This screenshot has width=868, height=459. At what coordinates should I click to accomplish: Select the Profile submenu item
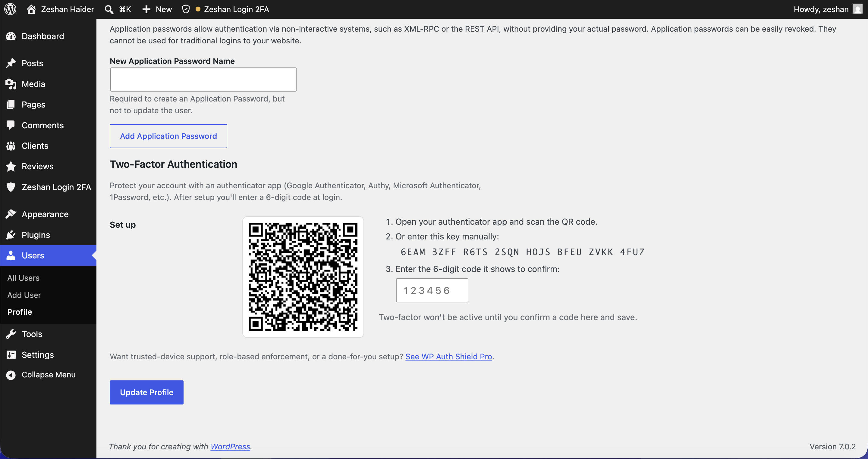click(x=20, y=312)
